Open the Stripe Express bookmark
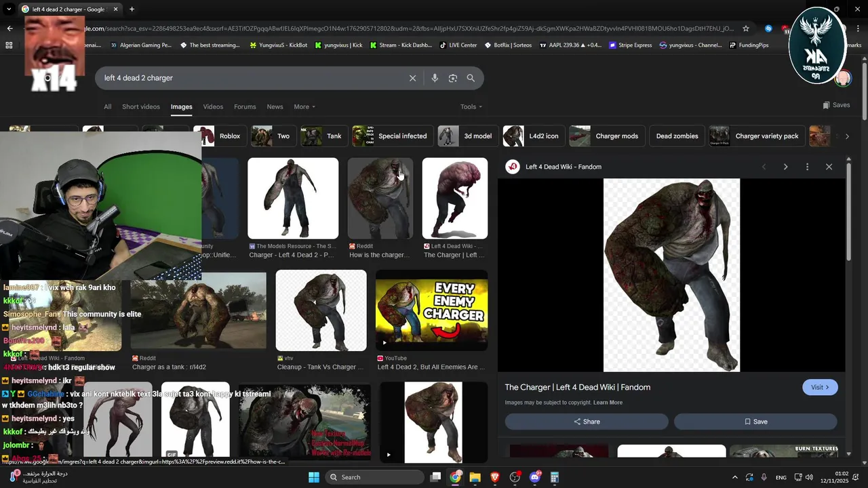868x488 pixels. 629,45
